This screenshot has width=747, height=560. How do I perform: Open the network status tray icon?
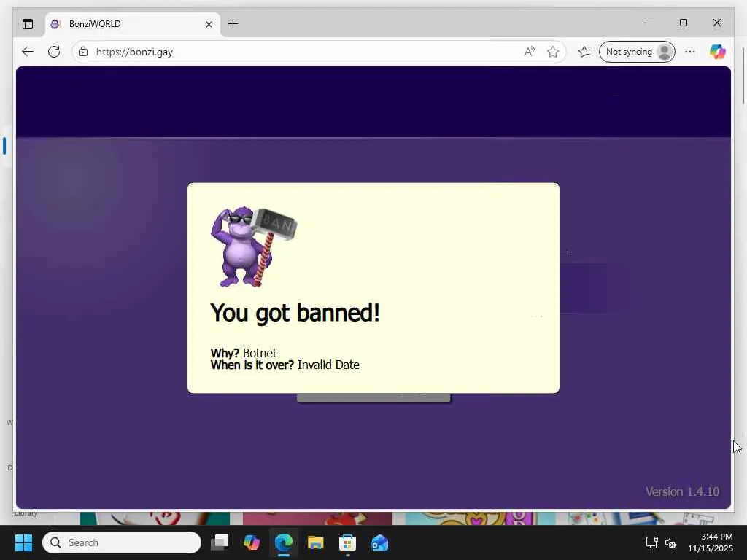(651, 542)
